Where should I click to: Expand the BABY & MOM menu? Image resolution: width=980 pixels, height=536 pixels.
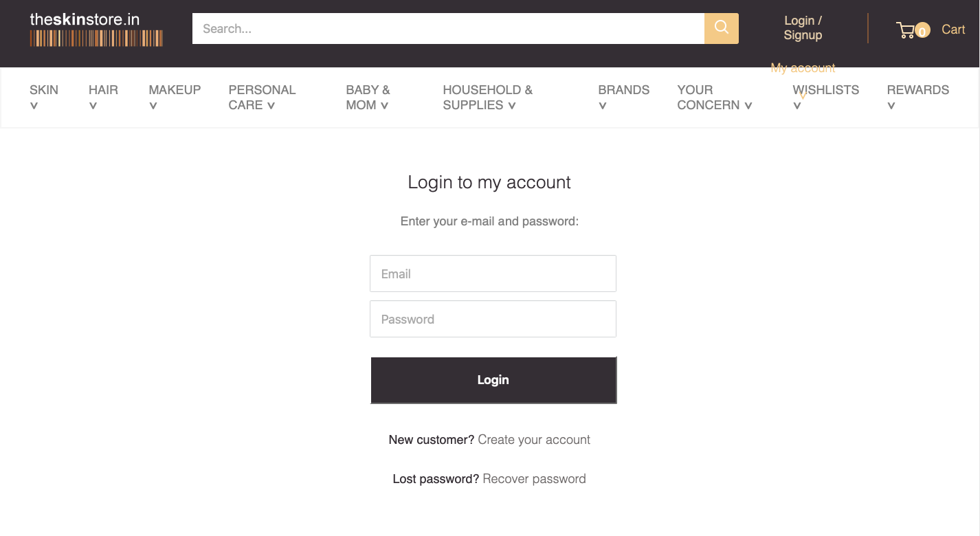coord(368,97)
